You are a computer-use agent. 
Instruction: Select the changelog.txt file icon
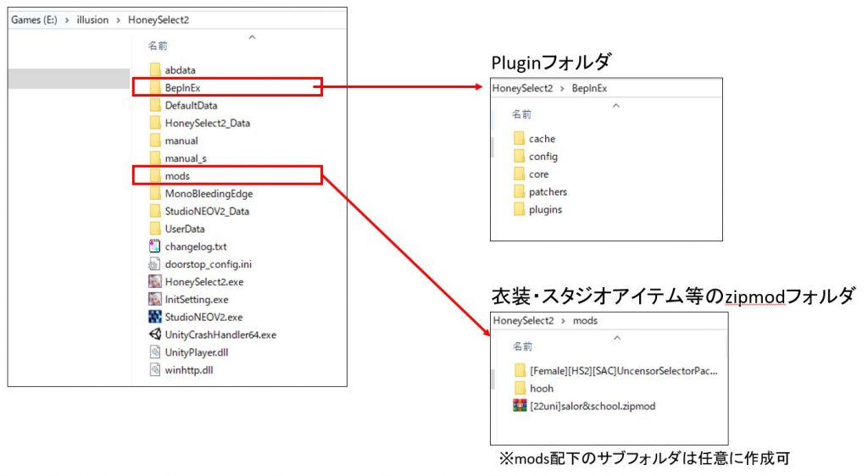pyautogui.click(x=155, y=246)
